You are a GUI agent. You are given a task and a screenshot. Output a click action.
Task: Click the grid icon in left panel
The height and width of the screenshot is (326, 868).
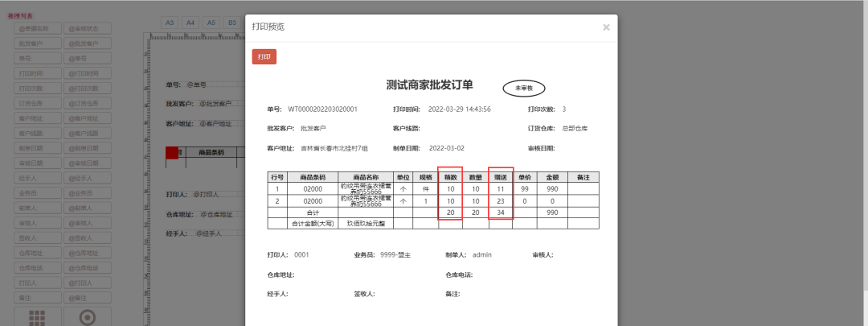pyautogui.click(x=38, y=316)
